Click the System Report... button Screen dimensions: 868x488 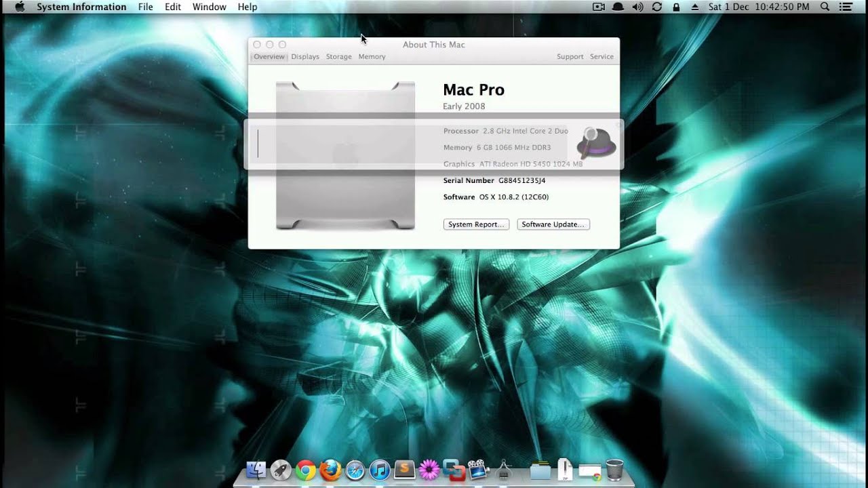tap(476, 224)
